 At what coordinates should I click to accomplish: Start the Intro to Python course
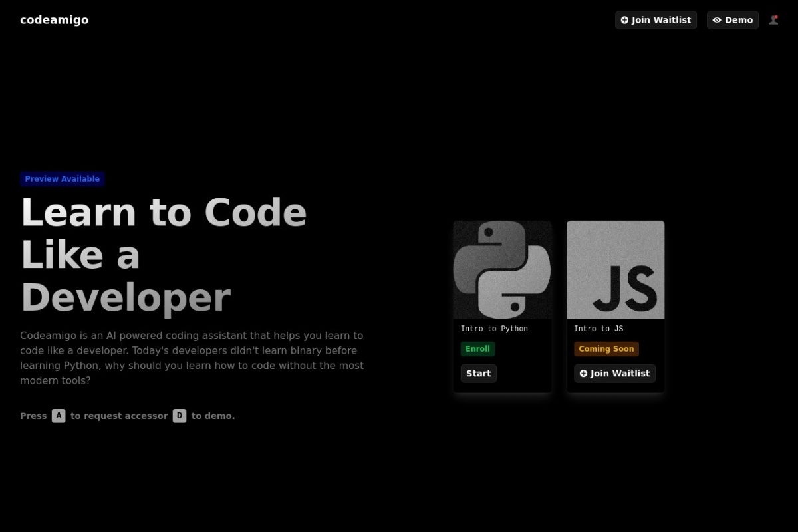click(479, 374)
